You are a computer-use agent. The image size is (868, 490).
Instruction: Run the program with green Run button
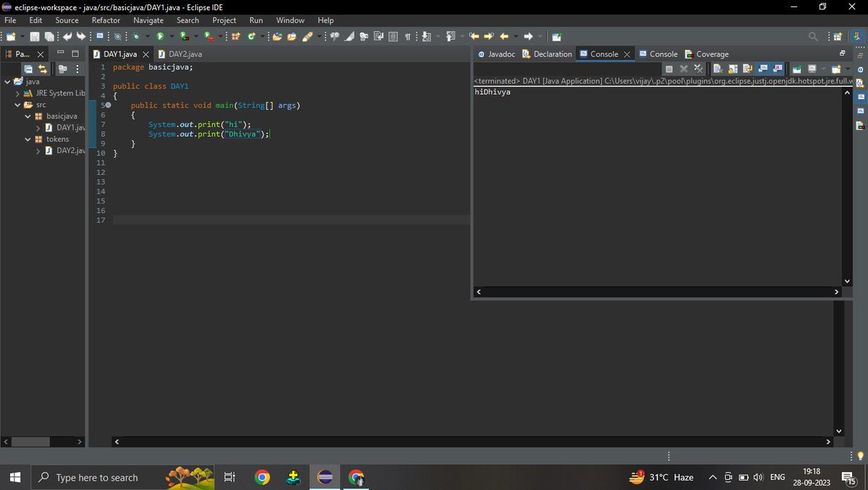[x=160, y=36]
